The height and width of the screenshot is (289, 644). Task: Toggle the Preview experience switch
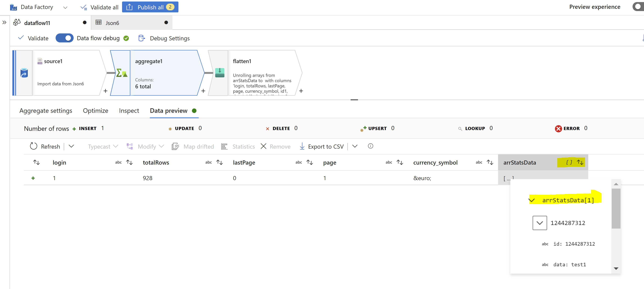tap(638, 7)
